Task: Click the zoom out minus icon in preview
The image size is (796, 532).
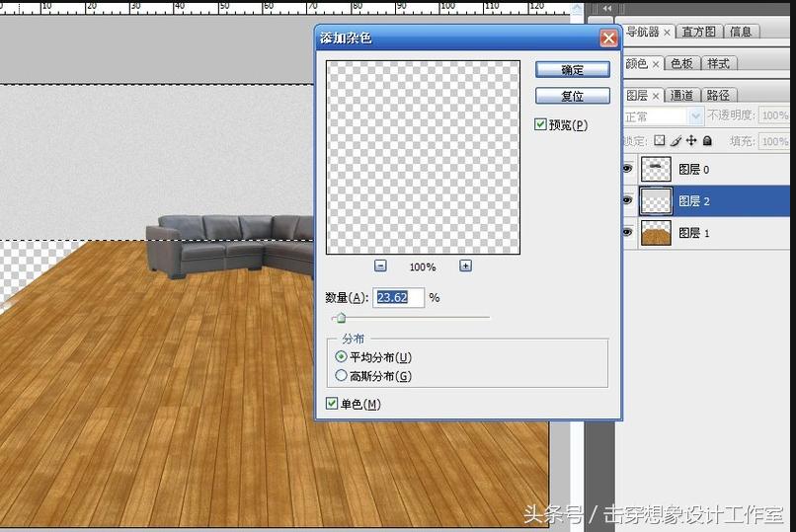Action: point(380,266)
